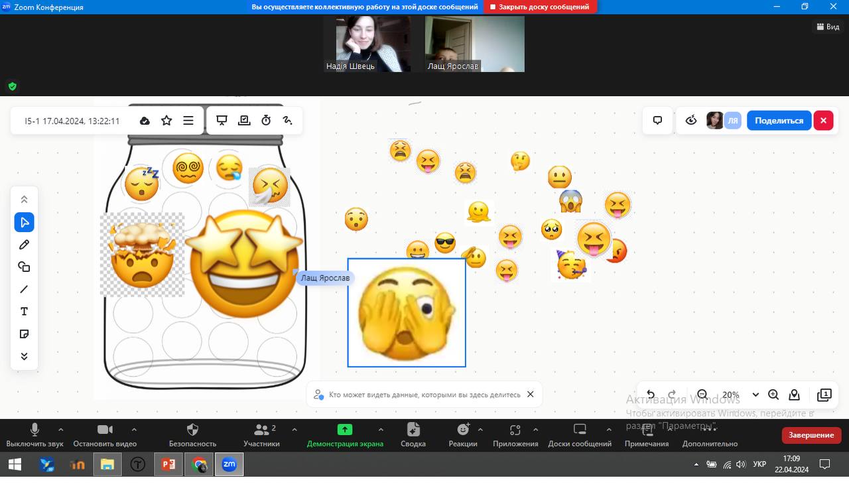Open the whiteboard comments panel
The height and width of the screenshot is (504, 849).
coord(657,121)
